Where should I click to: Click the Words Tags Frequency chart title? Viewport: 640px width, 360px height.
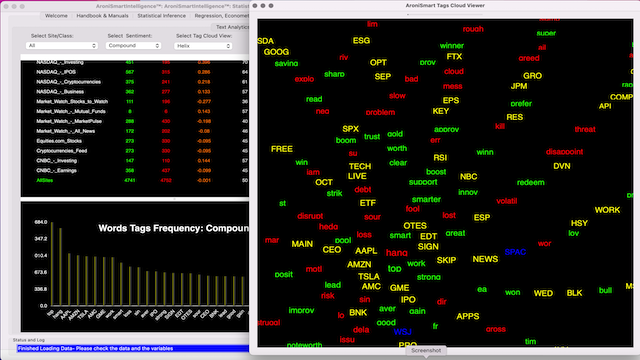coord(173,228)
